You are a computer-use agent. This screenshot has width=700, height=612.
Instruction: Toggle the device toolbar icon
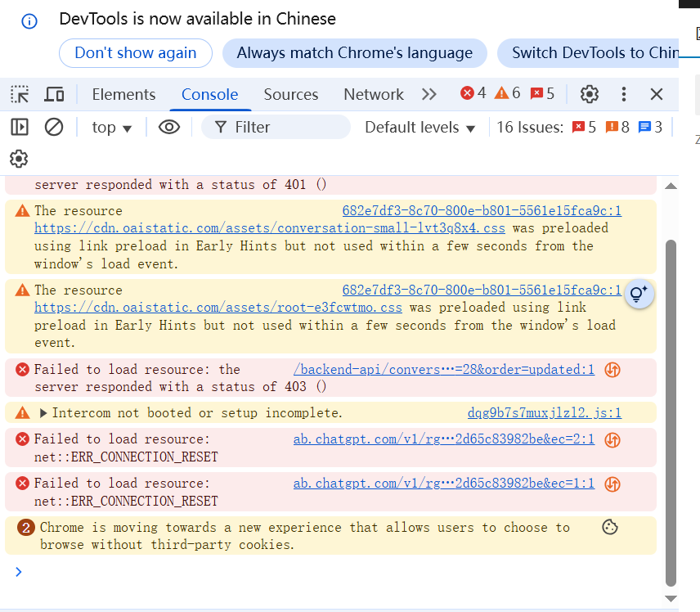point(54,94)
